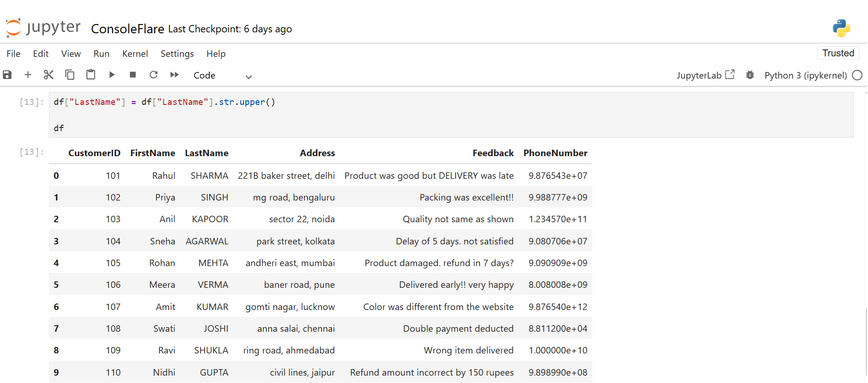This screenshot has width=868, height=383.
Task: Click the Jupyter logo
Action: click(x=43, y=28)
